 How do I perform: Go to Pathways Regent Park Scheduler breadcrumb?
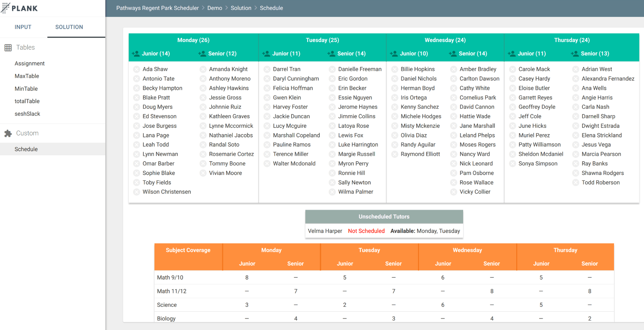click(158, 8)
